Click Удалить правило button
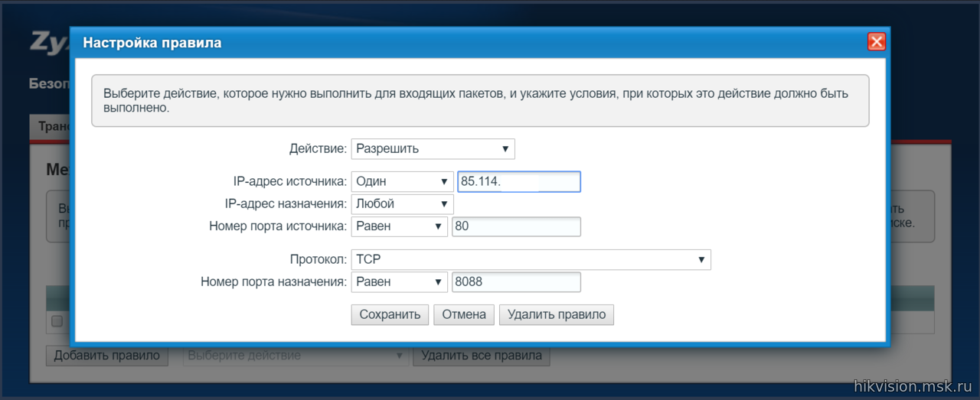 pos(557,314)
